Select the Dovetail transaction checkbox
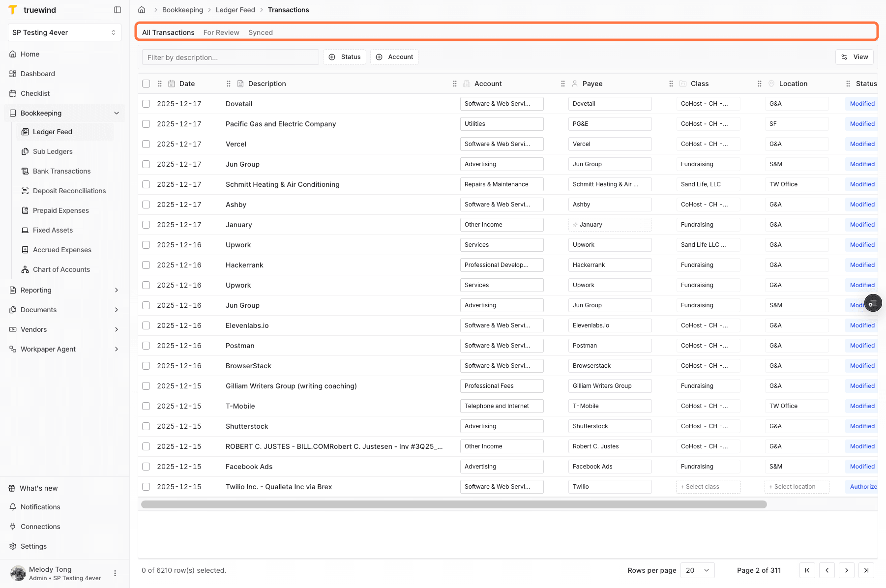This screenshot has width=886, height=588. click(146, 104)
